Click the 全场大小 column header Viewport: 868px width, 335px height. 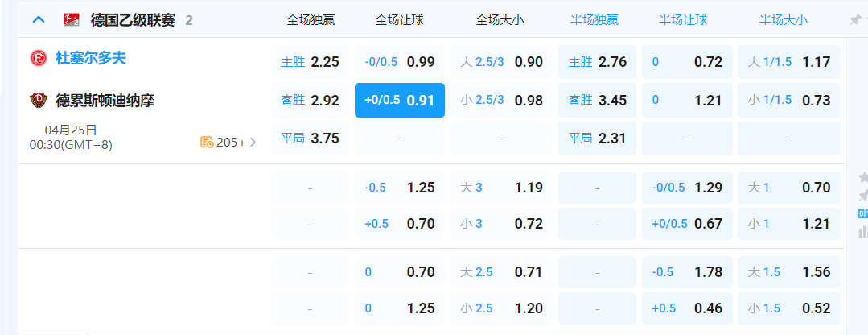500,20
